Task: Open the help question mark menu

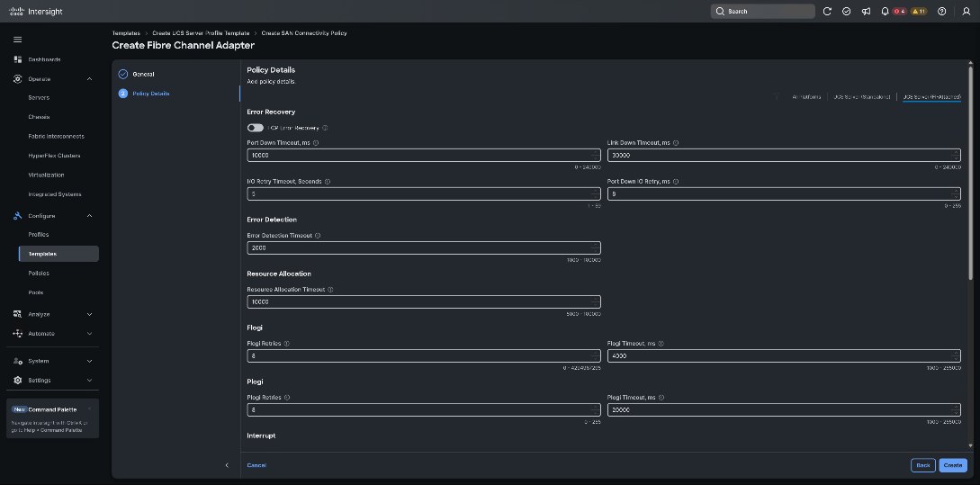Action: (942, 12)
